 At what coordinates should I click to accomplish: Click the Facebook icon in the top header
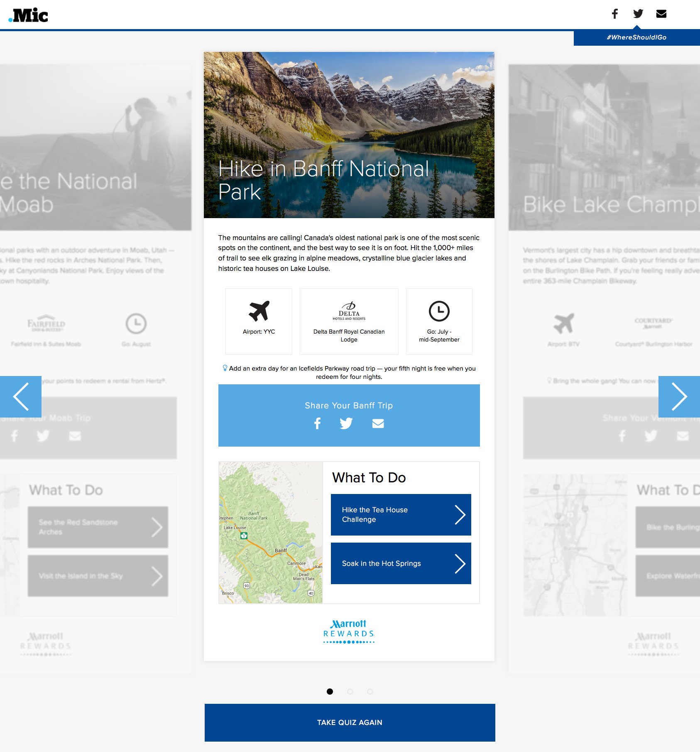coord(614,14)
